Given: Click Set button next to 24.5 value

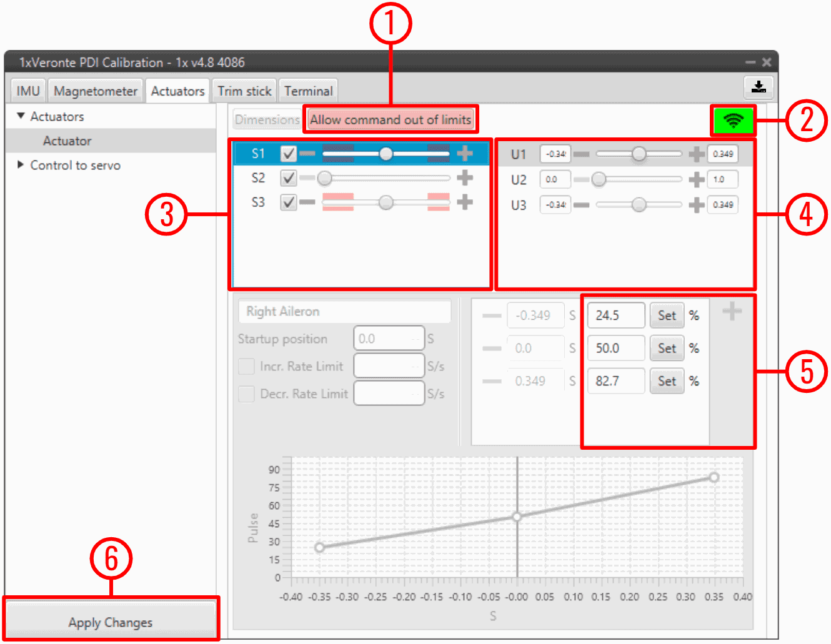Looking at the screenshot, I should coord(666,315).
